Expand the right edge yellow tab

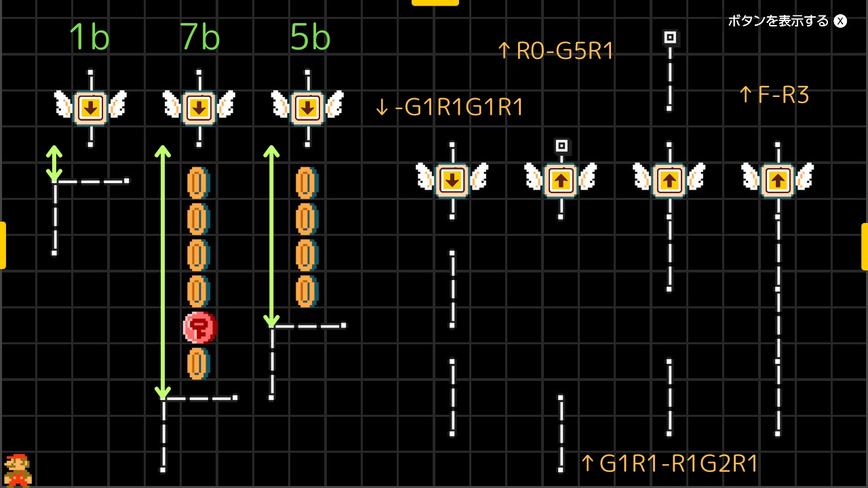[x=865, y=247]
